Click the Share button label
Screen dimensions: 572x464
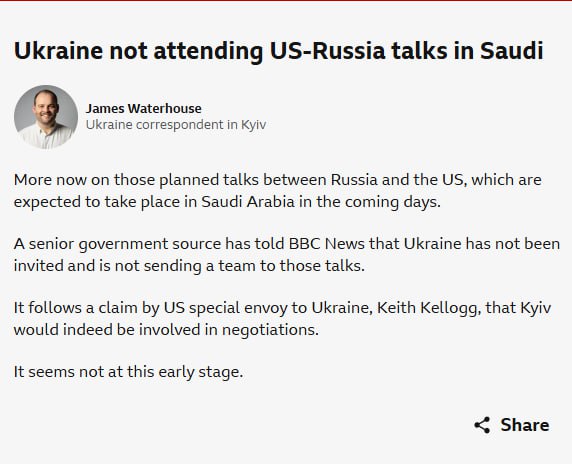525,425
